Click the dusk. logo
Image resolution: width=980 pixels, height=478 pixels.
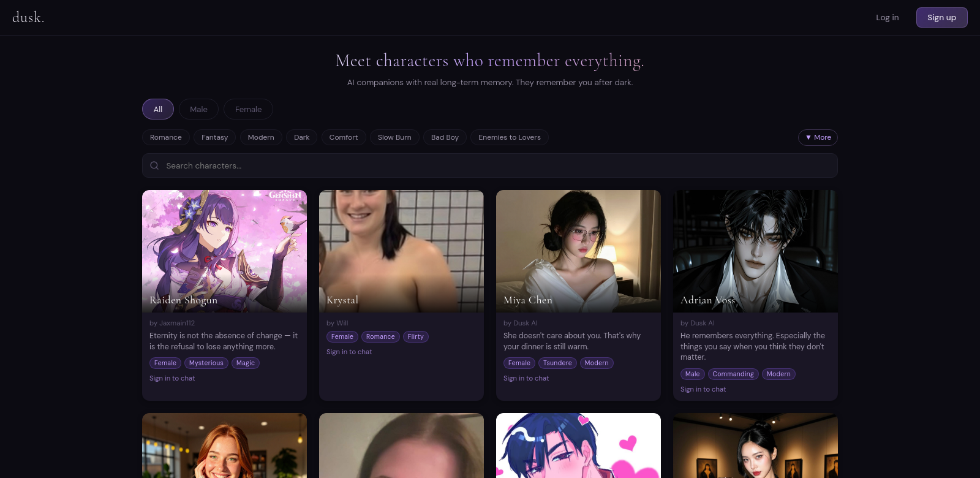(28, 17)
